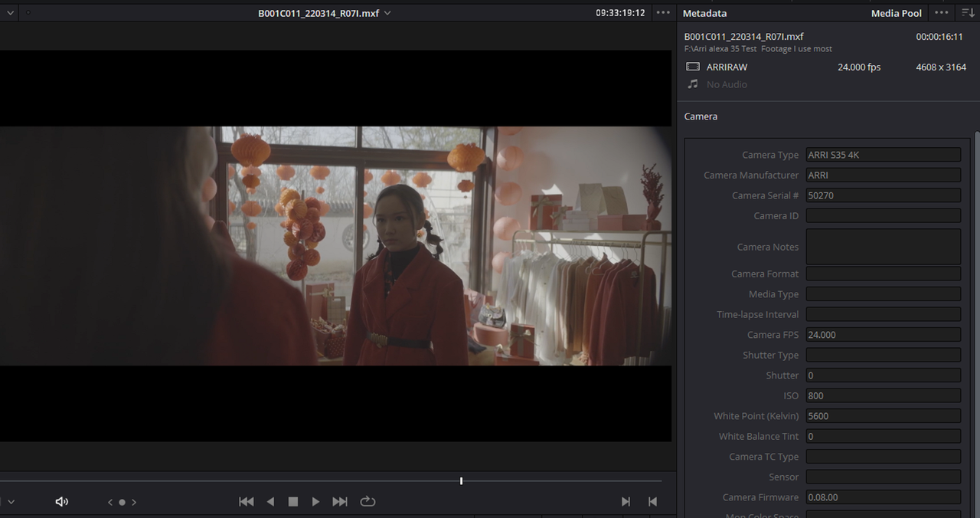Jump to last frame button
Screen dimensions: 980x518
coord(340,501)
